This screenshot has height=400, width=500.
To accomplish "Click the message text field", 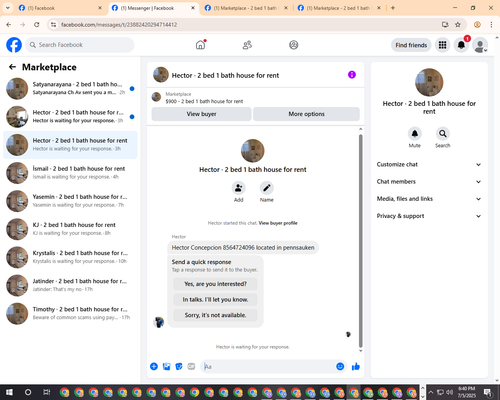I will (x=268, y=367).
